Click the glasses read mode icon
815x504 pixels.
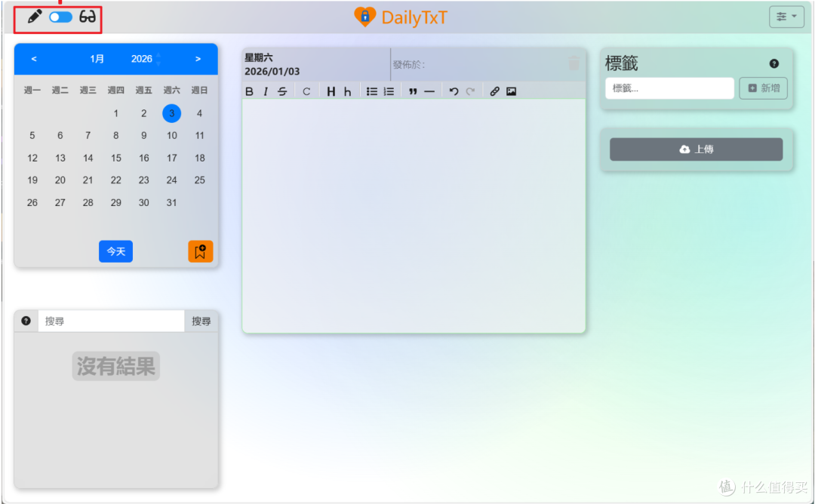[x=88, y=17]
